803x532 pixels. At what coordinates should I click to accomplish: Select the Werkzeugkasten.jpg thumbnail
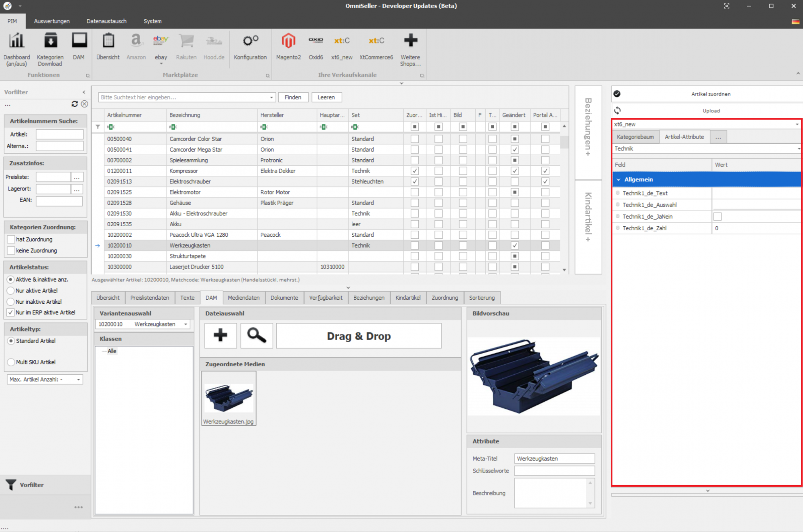coord(229,398)
